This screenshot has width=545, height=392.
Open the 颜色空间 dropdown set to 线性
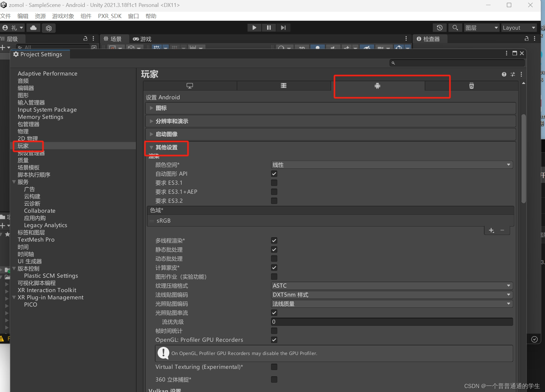click(392, 165)
